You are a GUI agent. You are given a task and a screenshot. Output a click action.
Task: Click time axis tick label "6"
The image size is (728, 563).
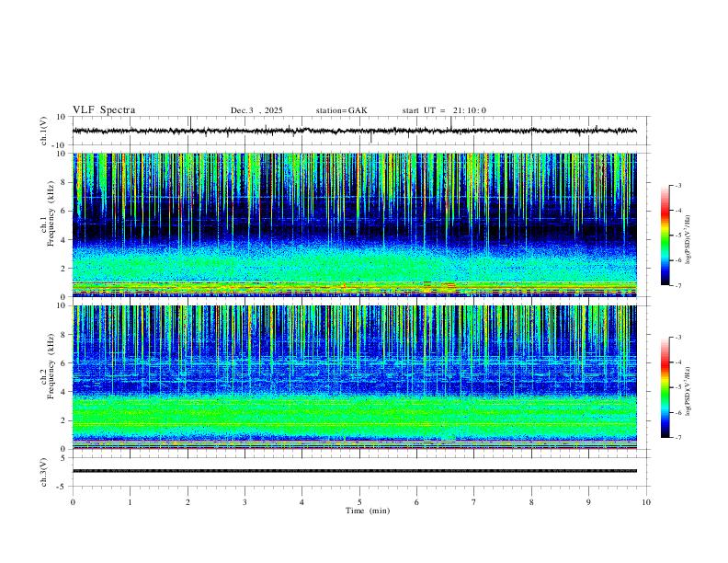[x=416, y=502]
